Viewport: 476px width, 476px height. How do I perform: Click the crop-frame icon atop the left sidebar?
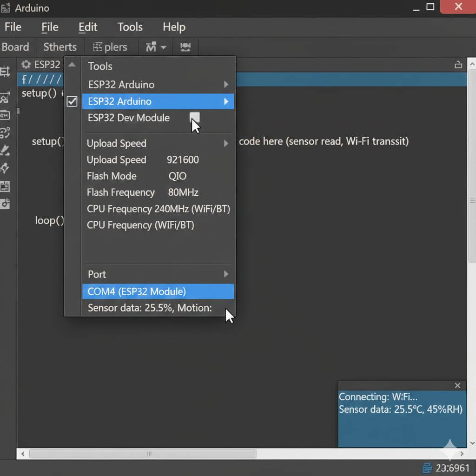pos(5,72)
